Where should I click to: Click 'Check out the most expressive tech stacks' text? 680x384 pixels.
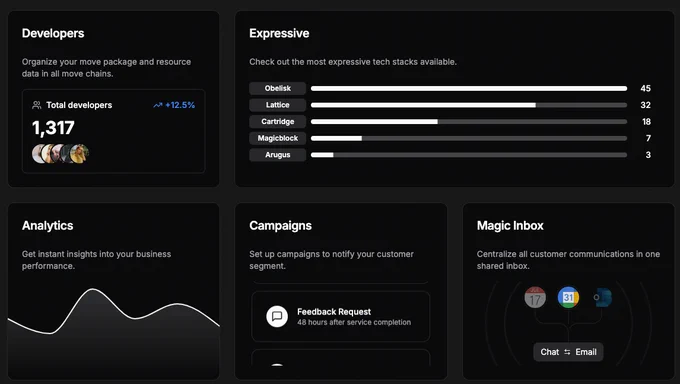(x=353, y=62)
